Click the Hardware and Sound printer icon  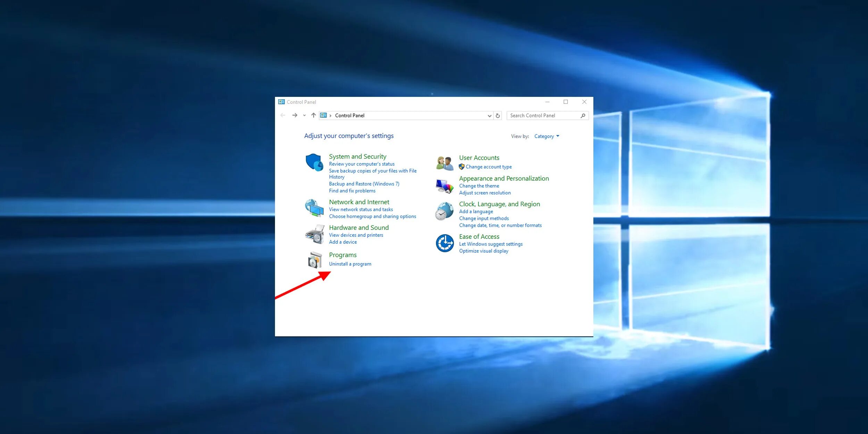click(314, 234)
